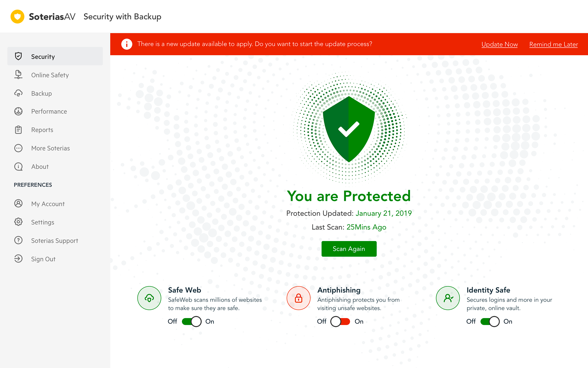
Task: Enable the Antiphishing toggle
Action: click(x=340, y=321)
